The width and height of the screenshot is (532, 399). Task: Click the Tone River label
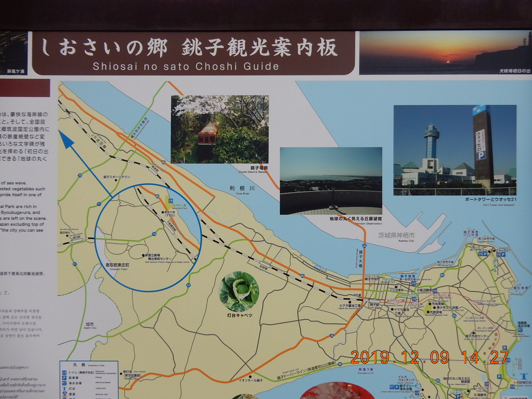click(x=242, y=189)
